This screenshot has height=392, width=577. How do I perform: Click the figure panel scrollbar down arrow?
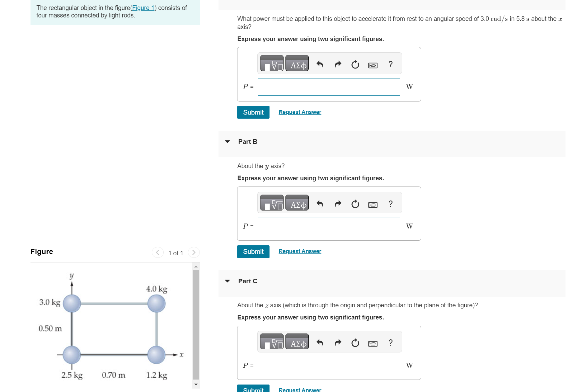click(196, 385)
